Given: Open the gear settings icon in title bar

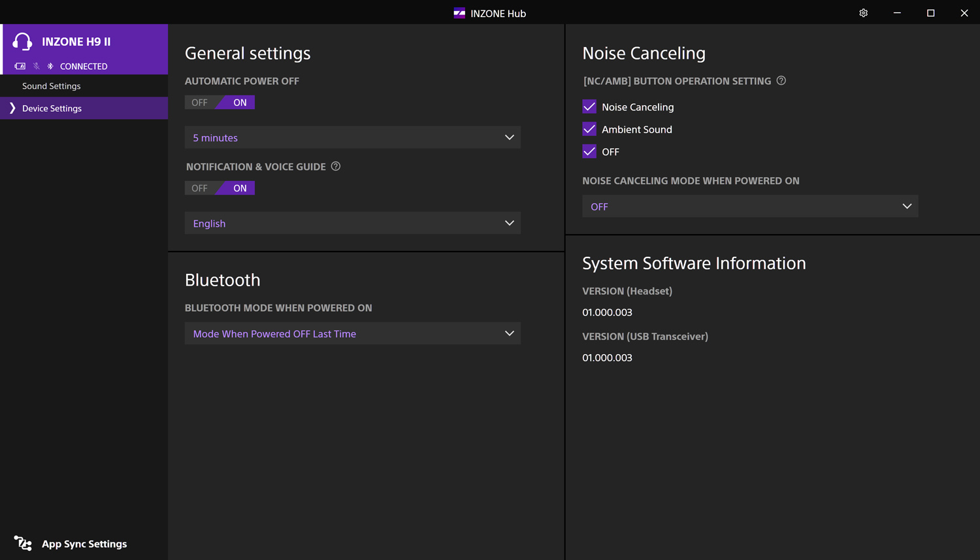Looking at the screenshot, I should [863, 13].
